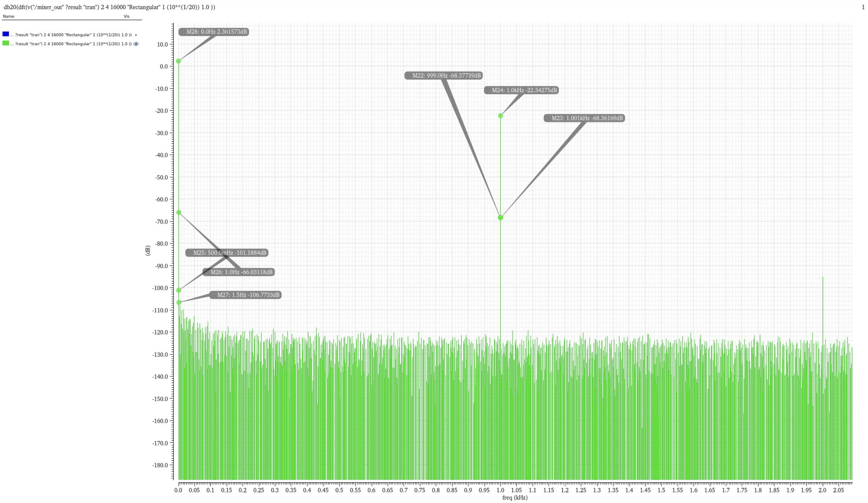
Task: Click the green trace color swatch in legend
Action: click(6, 43)
